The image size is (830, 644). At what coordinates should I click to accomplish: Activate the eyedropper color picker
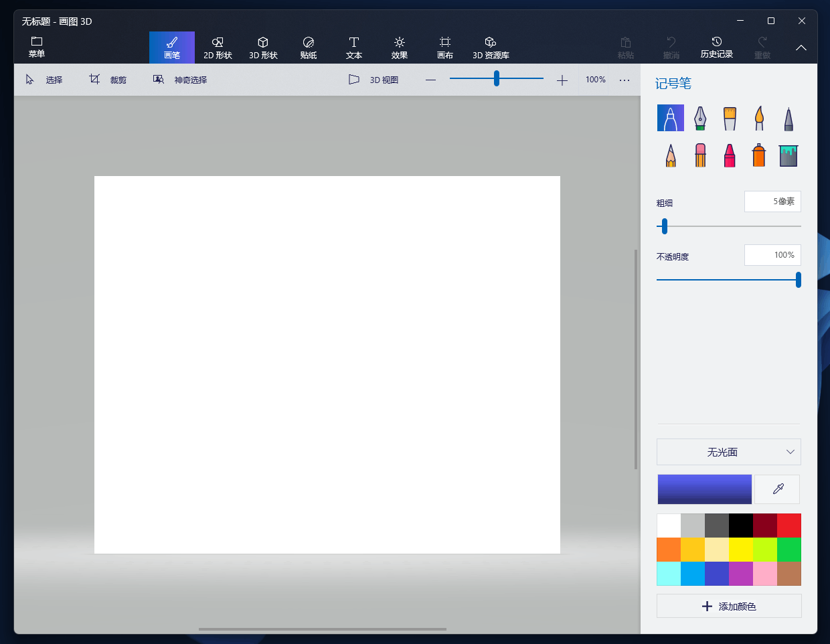pos(778,489)
